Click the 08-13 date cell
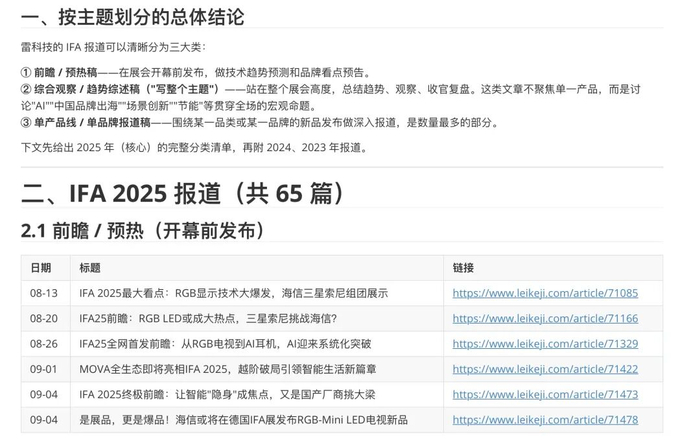This screenshot has width=700, height=441. (x=44, y=293)
